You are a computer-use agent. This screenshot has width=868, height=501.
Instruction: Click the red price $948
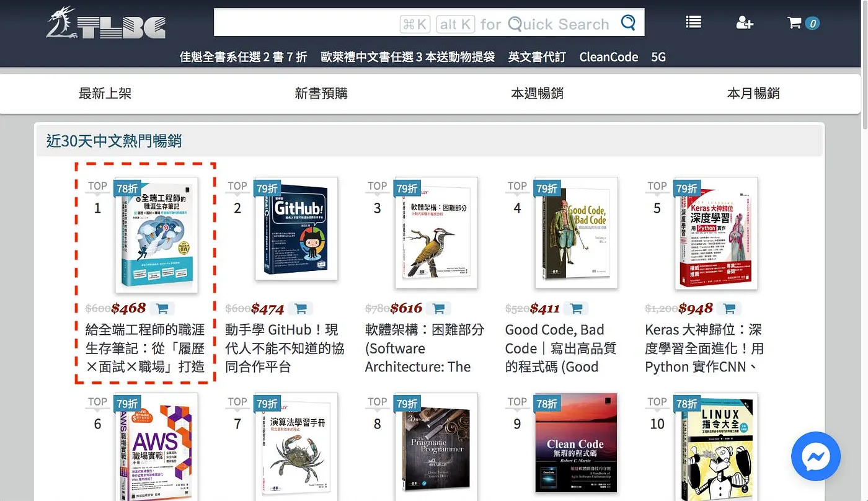696,308
